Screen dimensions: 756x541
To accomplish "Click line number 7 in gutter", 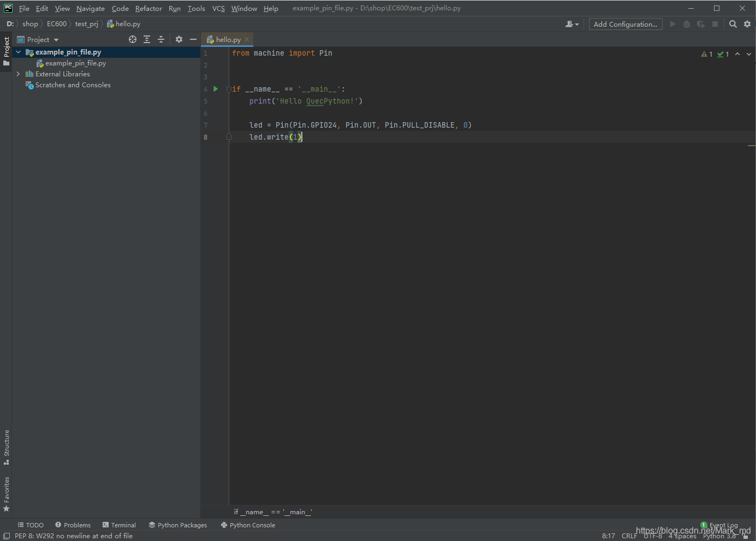I will click(x=206, y=125).
